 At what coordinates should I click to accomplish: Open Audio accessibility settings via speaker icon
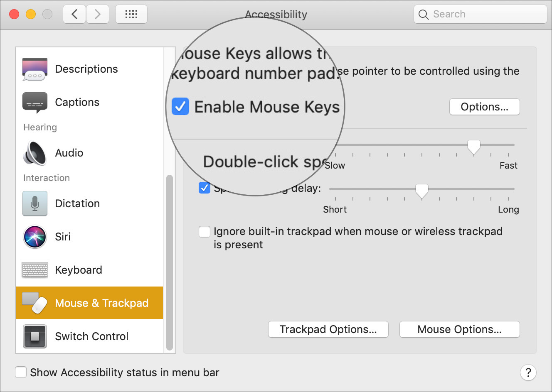34,153
